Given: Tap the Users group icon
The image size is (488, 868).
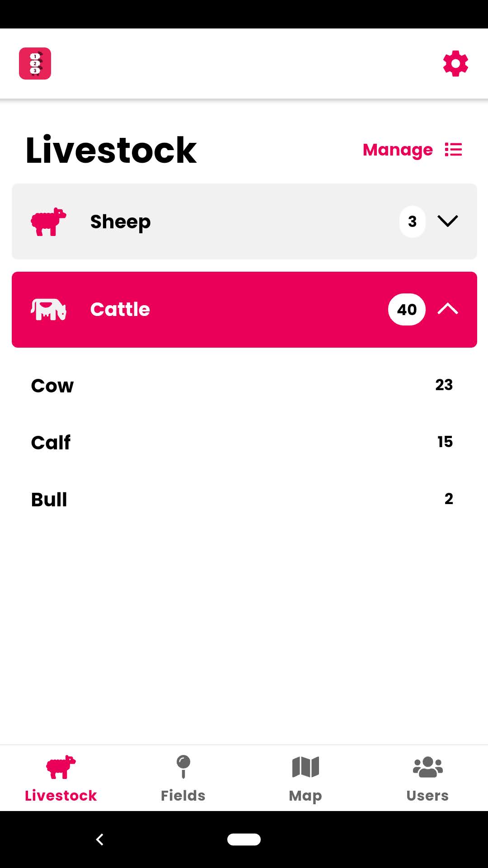Looking at the screenshot, I should pos(427,767).
